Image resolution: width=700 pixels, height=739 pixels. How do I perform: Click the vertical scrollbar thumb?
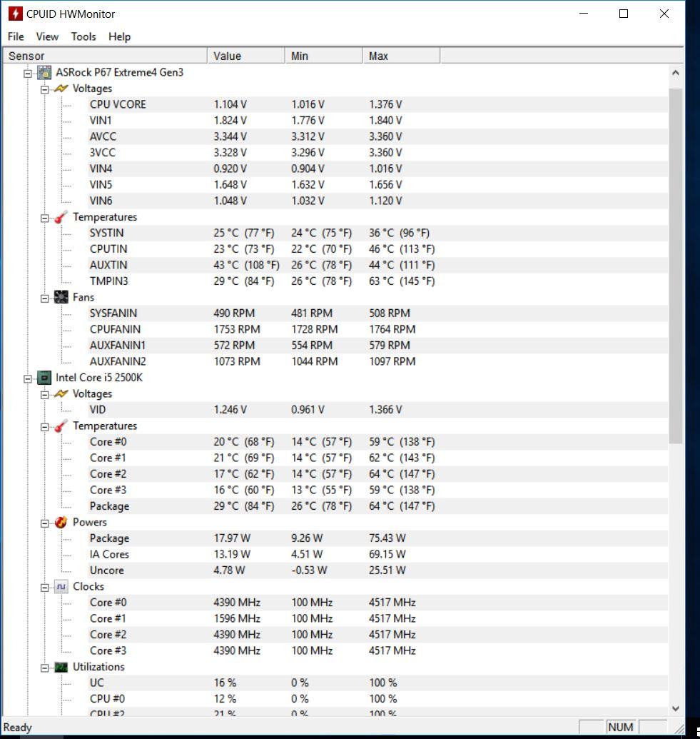(x=676, y=266)
